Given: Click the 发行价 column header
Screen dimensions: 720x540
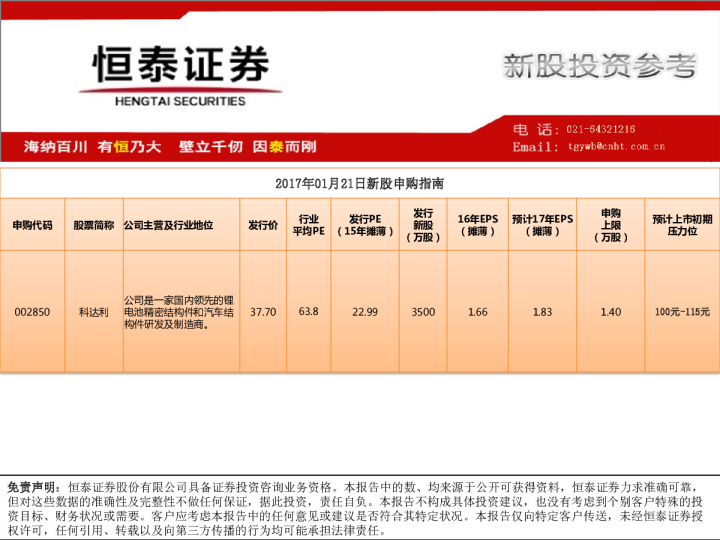Looking at the screenshot, I should tap(263, 225).
